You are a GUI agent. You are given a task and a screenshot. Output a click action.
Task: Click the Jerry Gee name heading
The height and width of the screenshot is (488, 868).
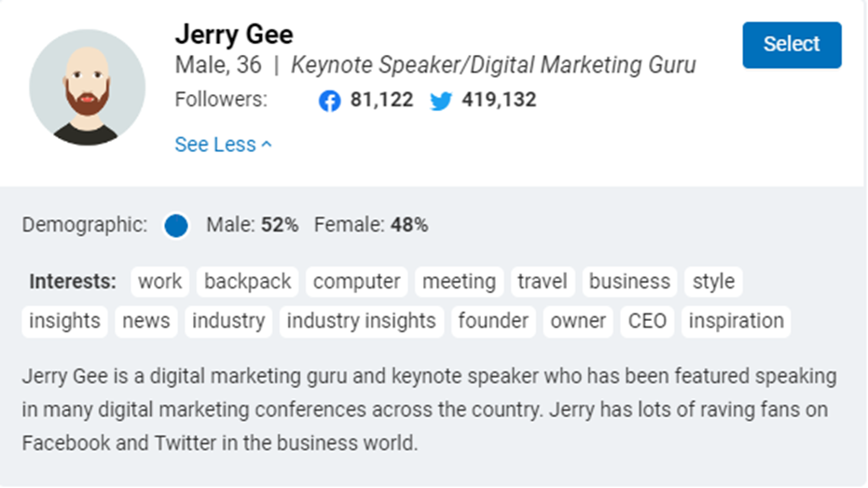click(234, 35)
